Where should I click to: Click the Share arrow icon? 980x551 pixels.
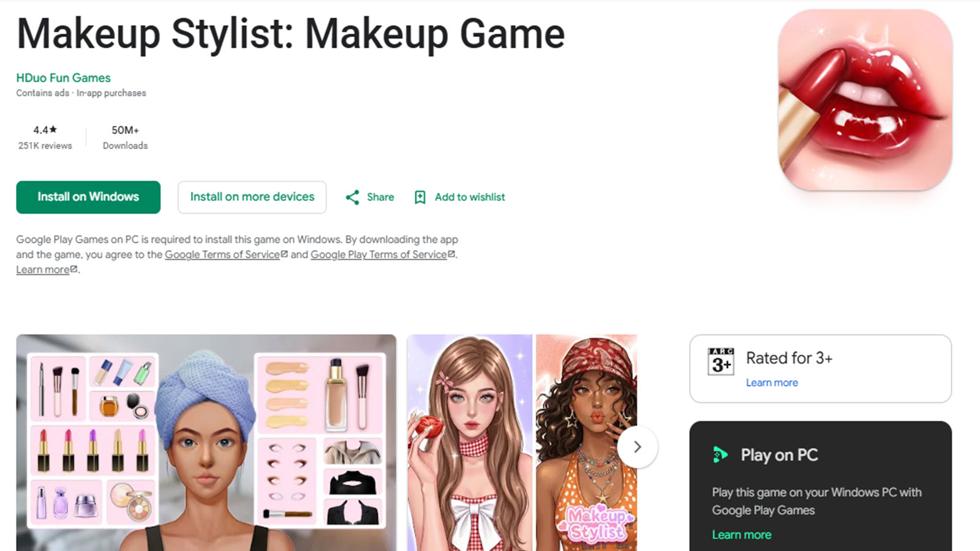[x=352, y=197]
